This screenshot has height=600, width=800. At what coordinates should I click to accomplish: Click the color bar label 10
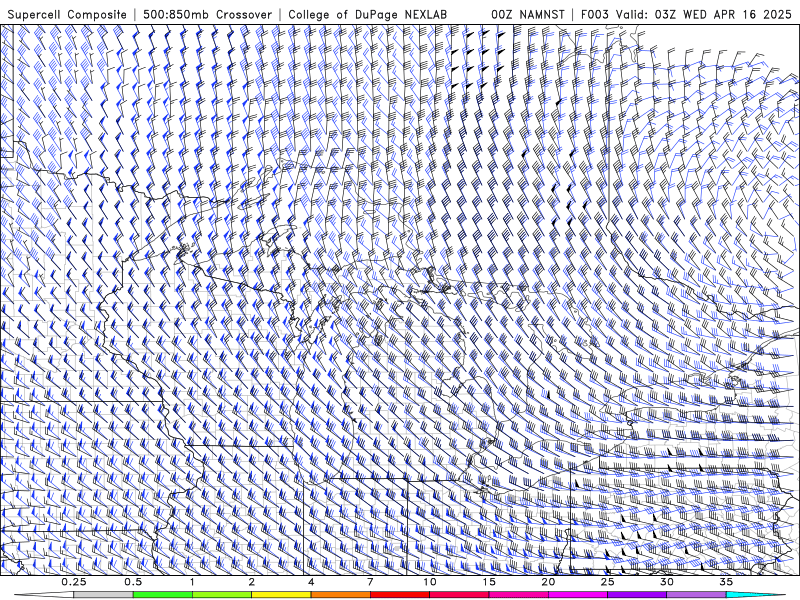430,582
